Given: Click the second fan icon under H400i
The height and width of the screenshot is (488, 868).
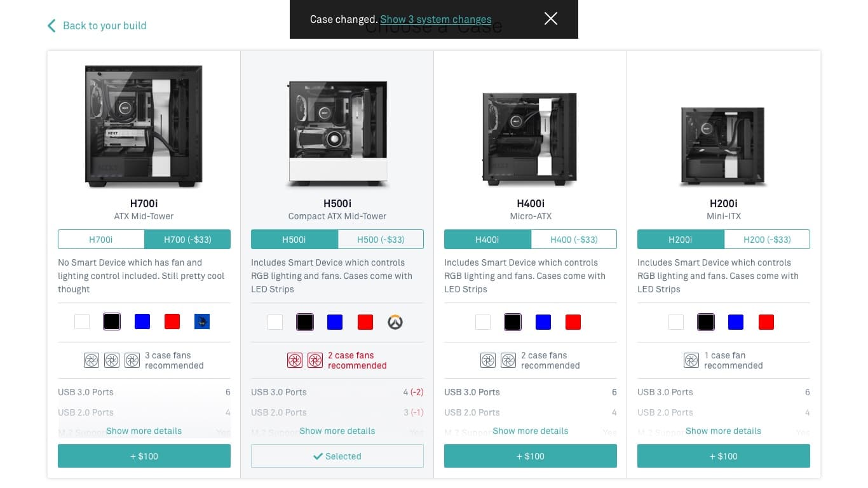Looking at the screenshot, I should [x=508, y=360].
